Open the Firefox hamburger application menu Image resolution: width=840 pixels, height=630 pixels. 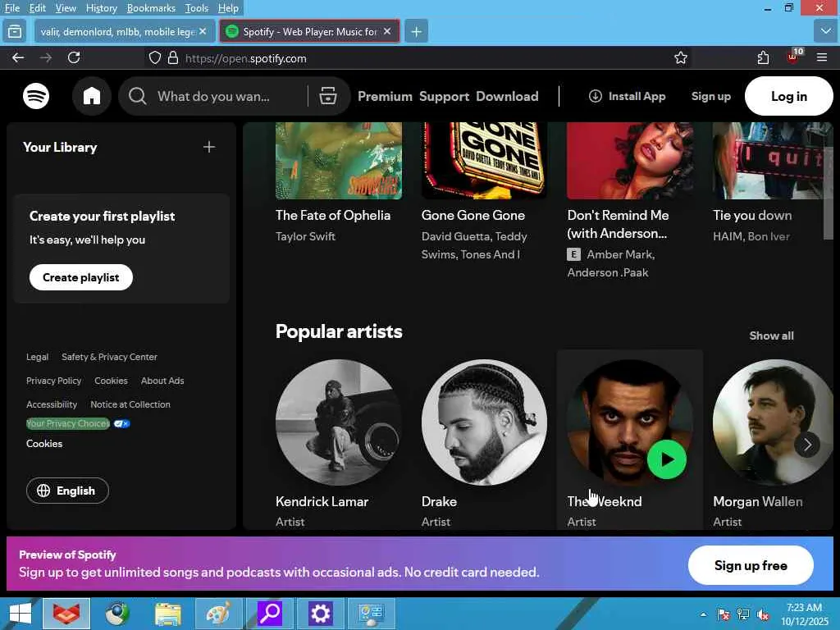click(x=822, y=57)
